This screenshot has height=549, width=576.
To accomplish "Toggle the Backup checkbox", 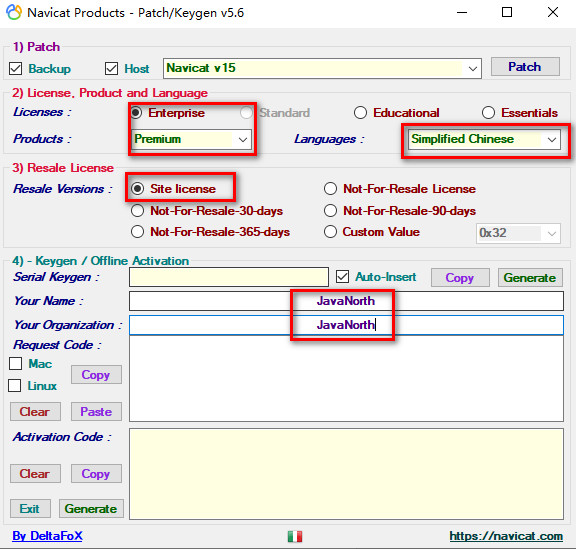I will click(x=15, y=68).
